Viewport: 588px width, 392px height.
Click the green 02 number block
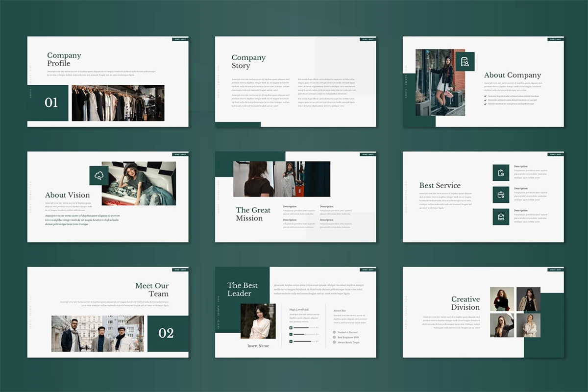click(166, 333)
